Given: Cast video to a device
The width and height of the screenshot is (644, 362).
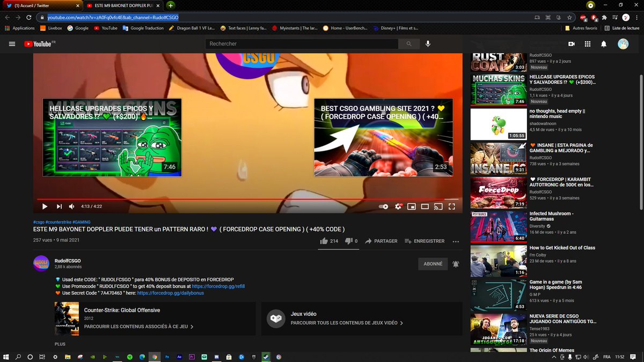Looking at the screenshot, I should pyautogui.click(x=438, y=206).
